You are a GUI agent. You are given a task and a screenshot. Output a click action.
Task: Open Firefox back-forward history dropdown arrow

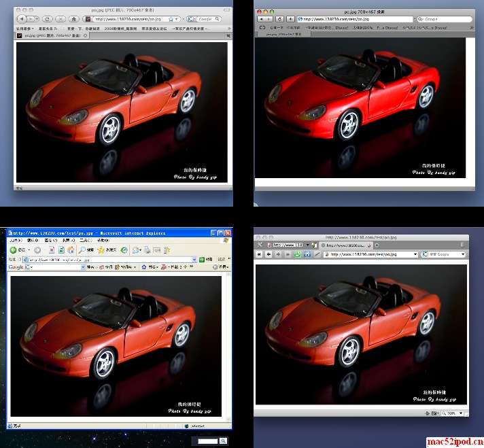click(x=37, y=19)
